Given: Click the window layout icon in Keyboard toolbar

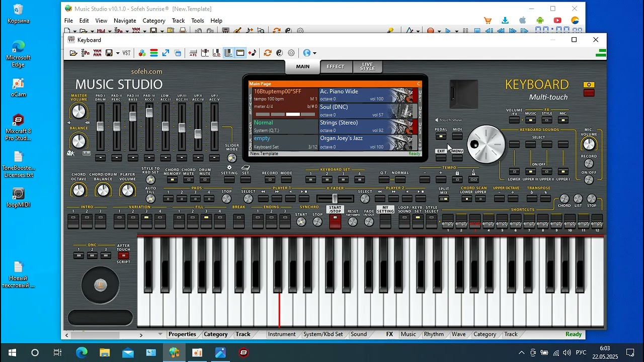Looking at the screenshot, I should [240, 53].
